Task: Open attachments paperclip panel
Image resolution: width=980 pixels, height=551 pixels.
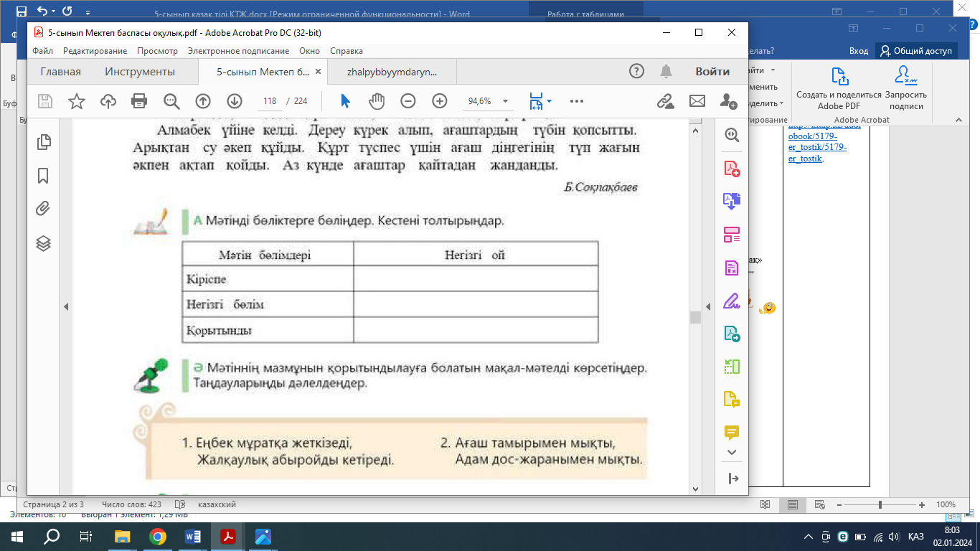Action: point(43,209)
